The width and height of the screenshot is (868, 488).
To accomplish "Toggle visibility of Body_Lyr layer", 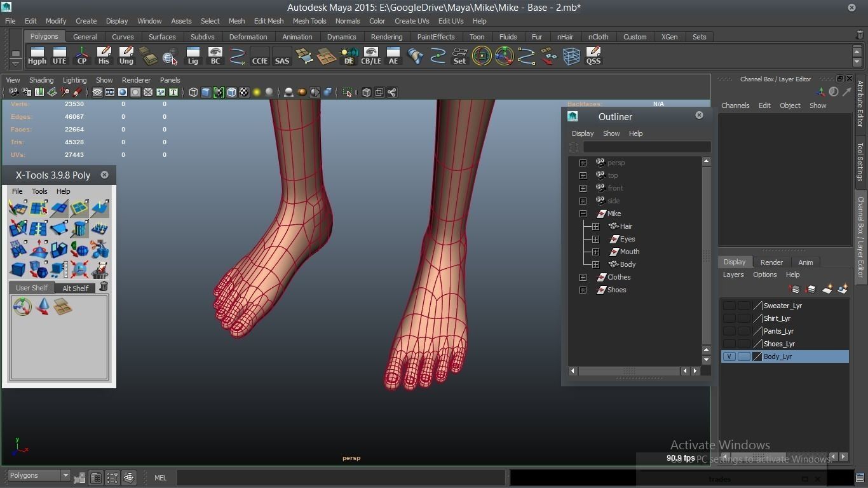I will pyautogui.click(x=729, y=356).
